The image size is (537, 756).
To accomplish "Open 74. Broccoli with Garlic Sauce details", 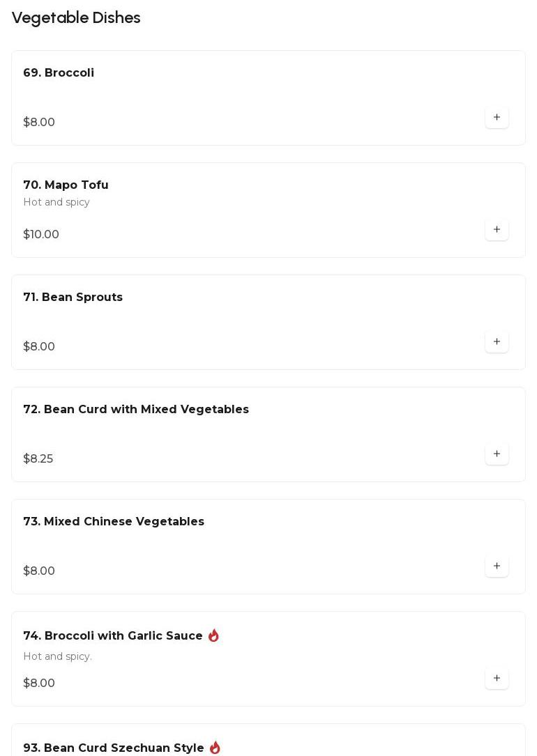I will tap(113, 636).
